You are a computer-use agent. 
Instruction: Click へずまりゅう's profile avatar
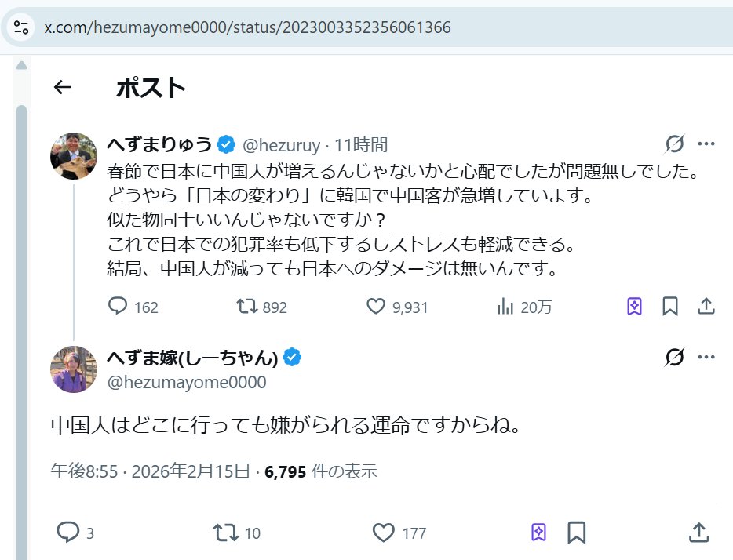(x=74, y=155)
